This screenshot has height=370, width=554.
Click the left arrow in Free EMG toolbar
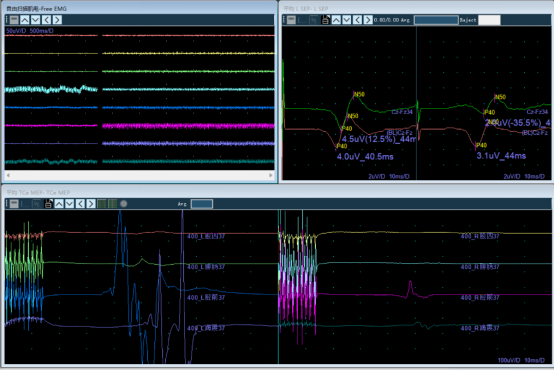46,20
